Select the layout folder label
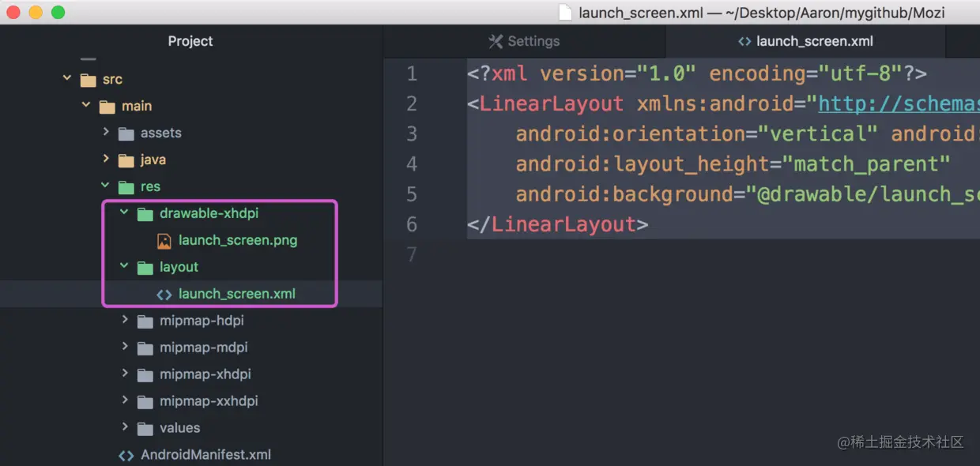 pyautogui.click(x=179, y=267)
